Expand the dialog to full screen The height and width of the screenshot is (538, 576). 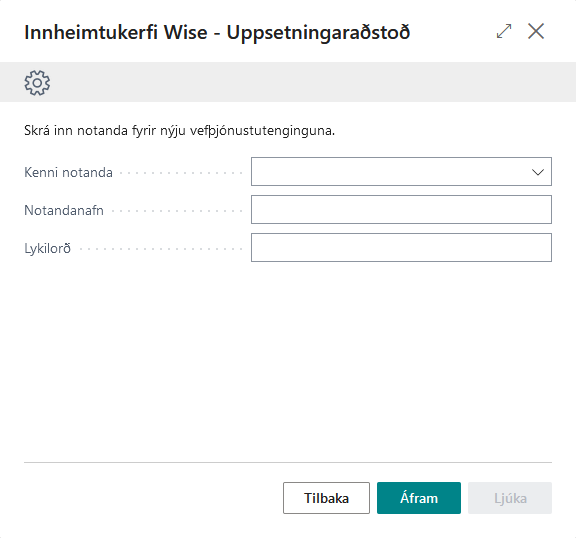tap(504, 31)
